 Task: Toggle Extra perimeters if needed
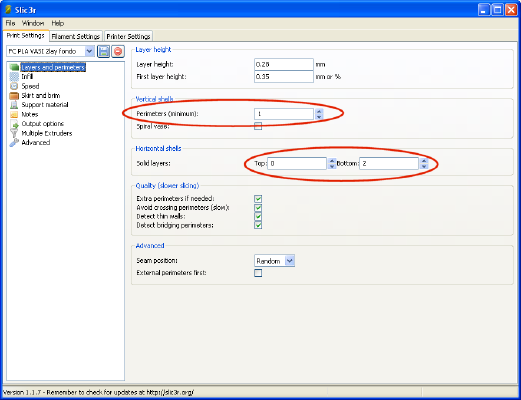click(x=258, y=199)
